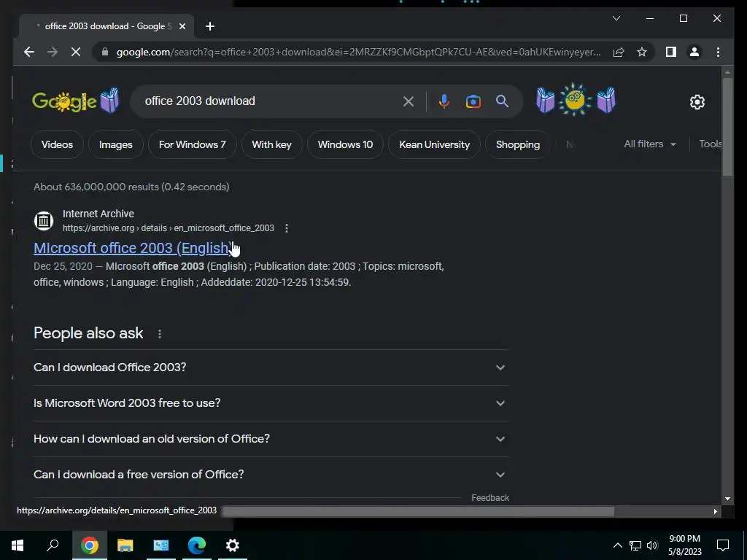Screen dimensions: 747x560
Task: Start voice search with the microphone icon
Action: (444, 101)
